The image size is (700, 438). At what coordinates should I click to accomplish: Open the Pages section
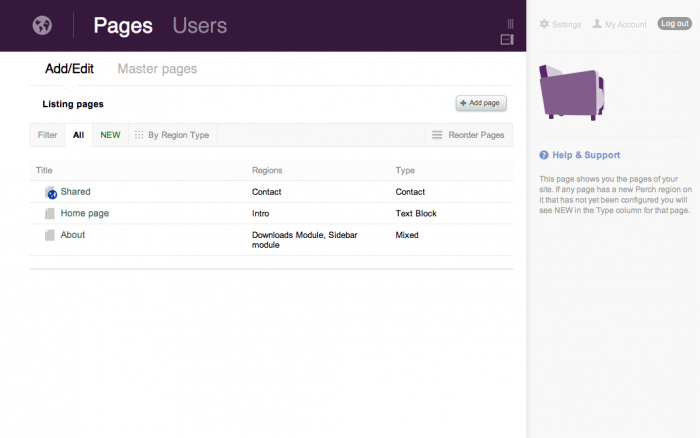123,25
